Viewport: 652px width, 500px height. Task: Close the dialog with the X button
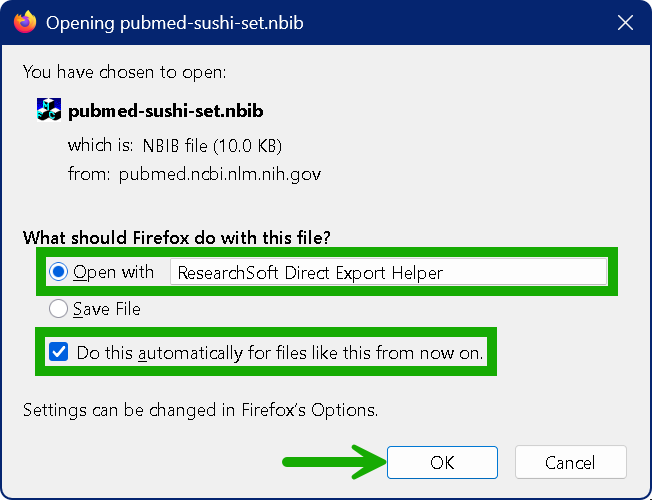click(625, 22)
